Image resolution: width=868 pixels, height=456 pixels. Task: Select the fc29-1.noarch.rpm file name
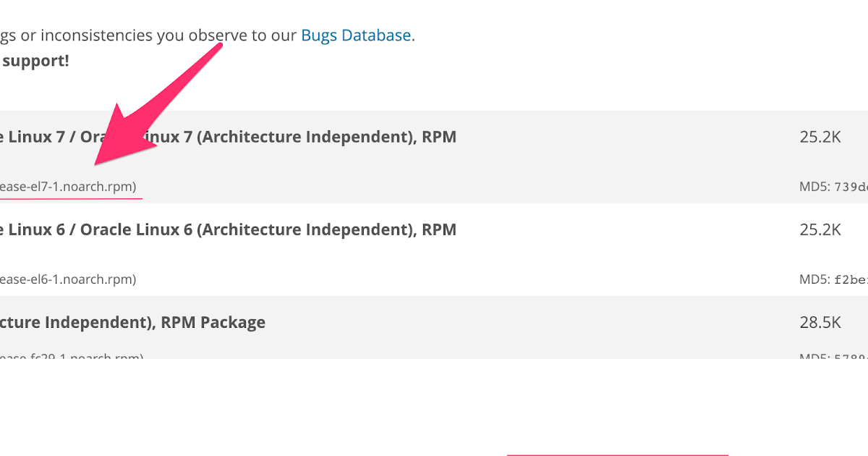[x=71, y=356]
